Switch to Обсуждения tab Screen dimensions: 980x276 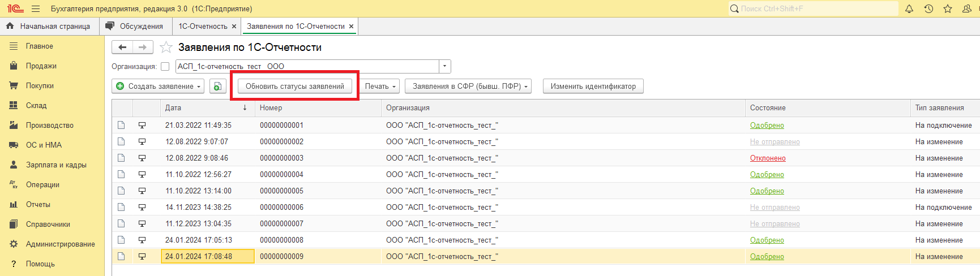(135, 26)
